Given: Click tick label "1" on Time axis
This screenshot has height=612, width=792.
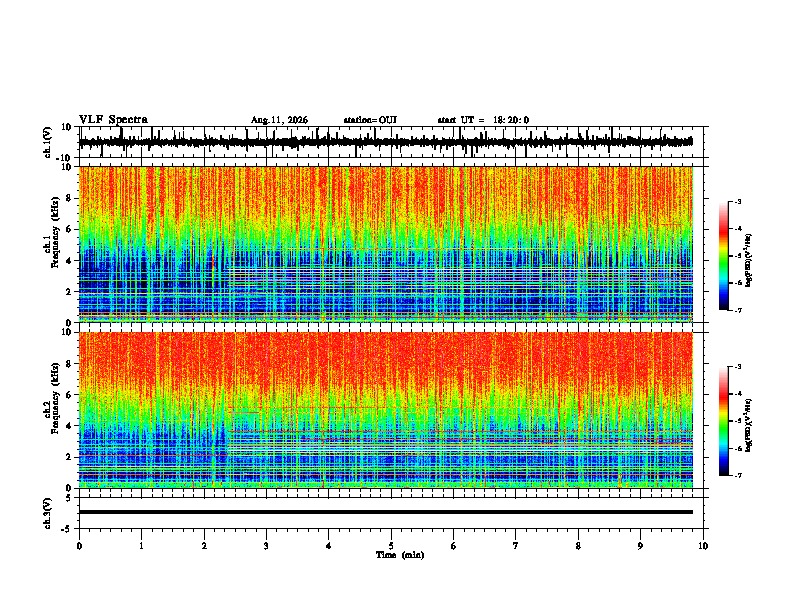Looking at the screenshot, I should coord(141,546).
